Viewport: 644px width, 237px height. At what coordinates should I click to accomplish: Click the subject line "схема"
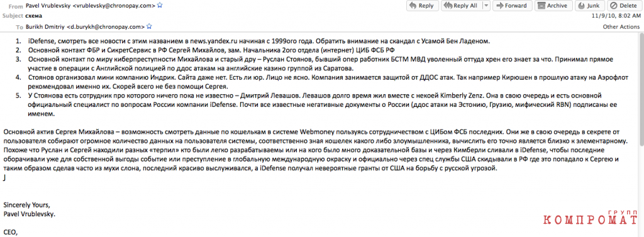pyautogui.click(x=34, y=16)
